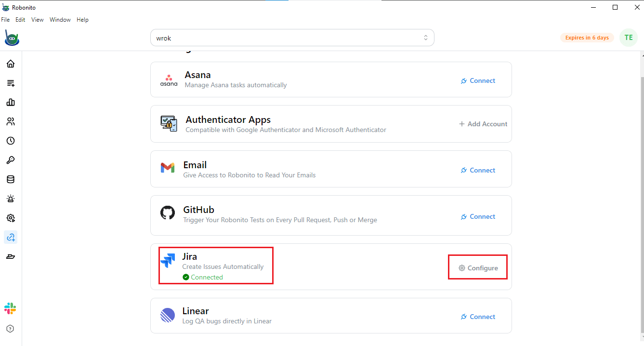Connect the Email integration
644x346 pixels.
[478, 170]
